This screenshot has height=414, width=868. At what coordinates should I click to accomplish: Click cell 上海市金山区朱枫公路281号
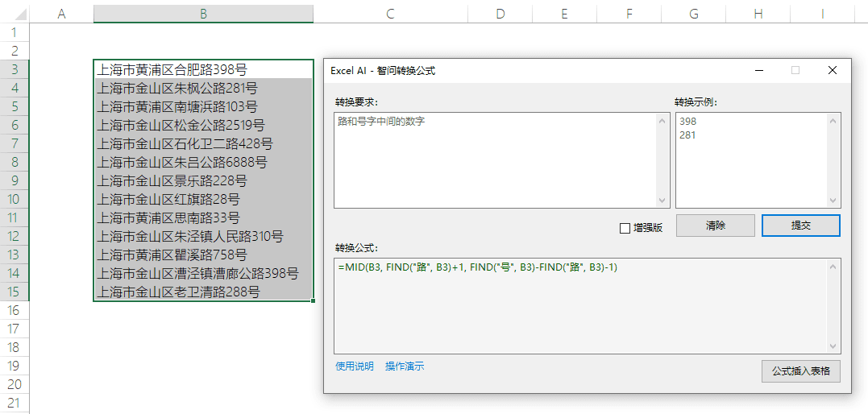click(204, 88)
